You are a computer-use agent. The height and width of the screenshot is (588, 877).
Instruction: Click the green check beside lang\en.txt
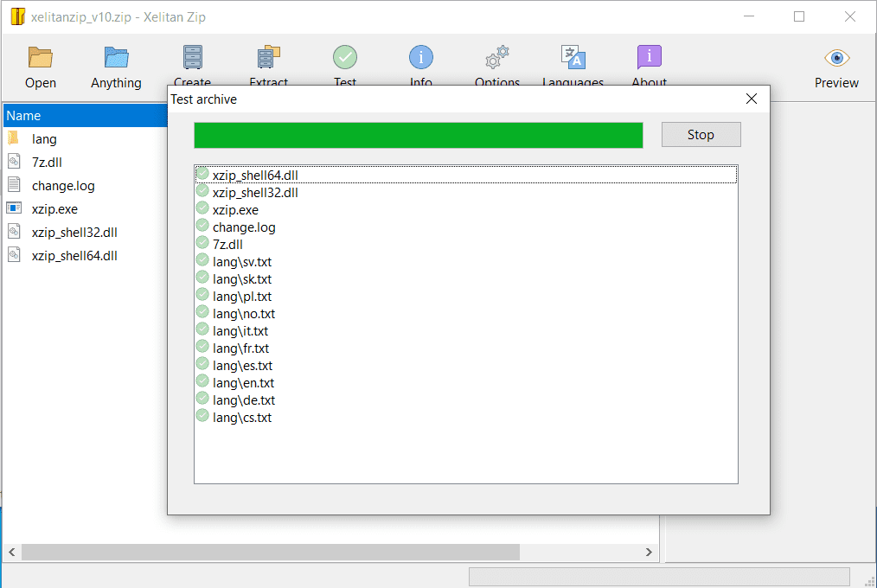point(202,381)
